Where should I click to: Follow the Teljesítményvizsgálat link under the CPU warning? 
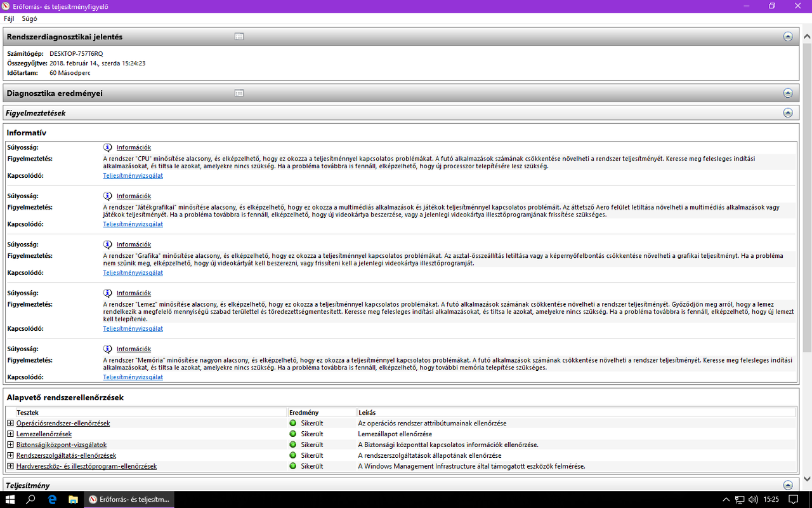click(x=133, y=176)
